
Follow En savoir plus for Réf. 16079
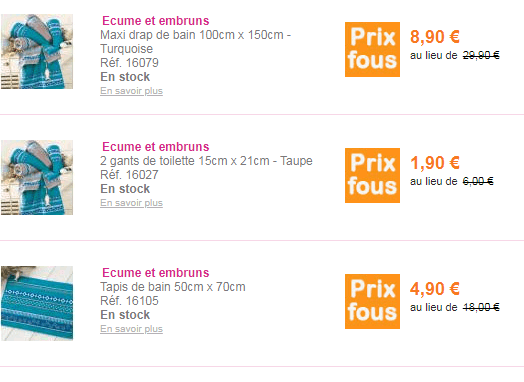(x=131, y=91)
